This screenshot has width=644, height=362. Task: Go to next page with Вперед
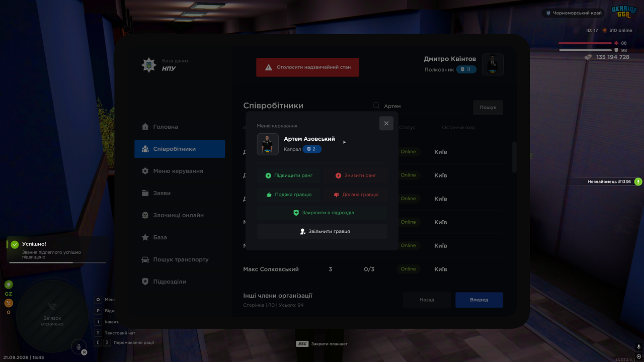(479, 300)
